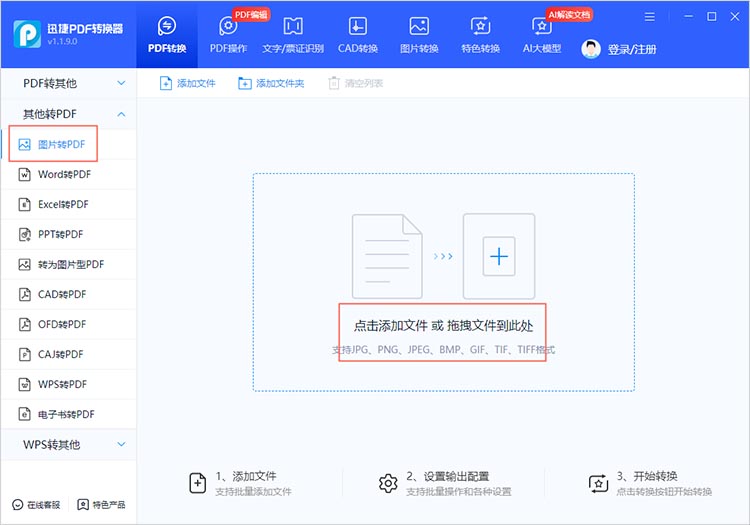750x525 pixels.
Task: Select Word转PDF option
Action: pyautogui.click(x=68, y=175)
